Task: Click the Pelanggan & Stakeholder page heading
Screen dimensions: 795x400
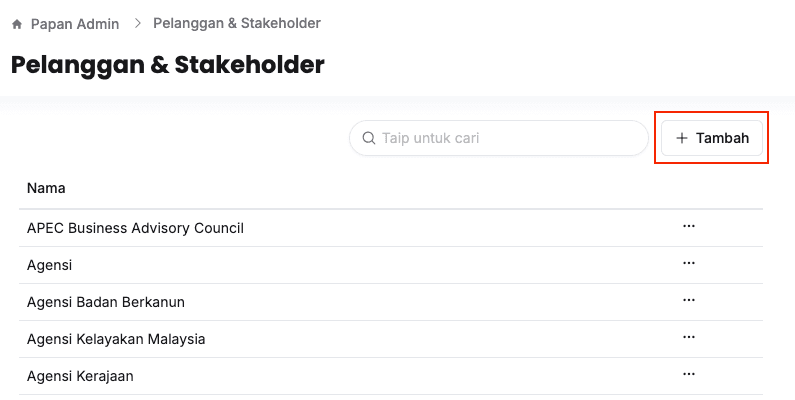Action: 167,65
